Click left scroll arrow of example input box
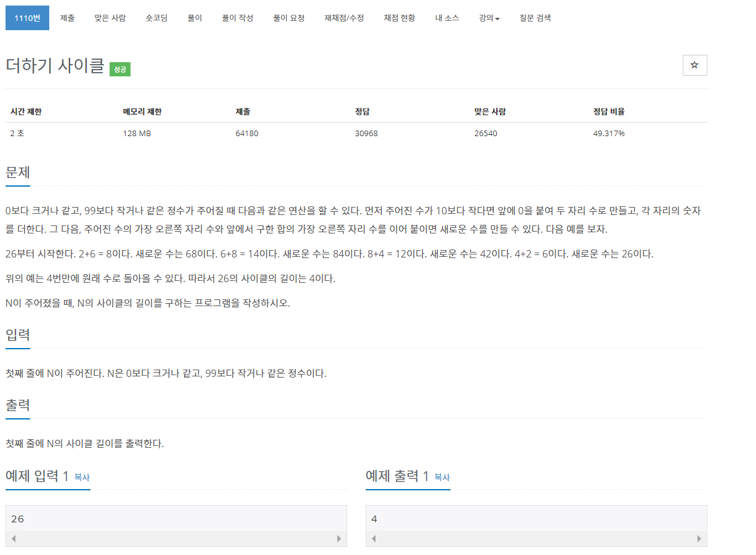 14,538
